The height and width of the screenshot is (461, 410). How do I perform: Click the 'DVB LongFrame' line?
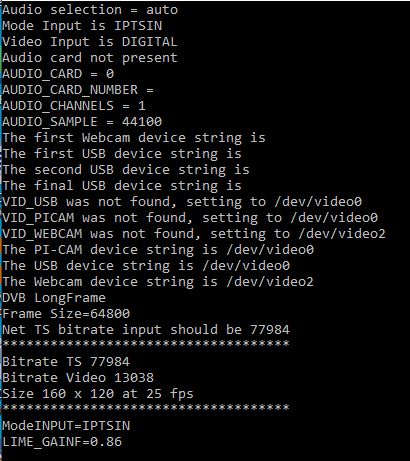54,298
